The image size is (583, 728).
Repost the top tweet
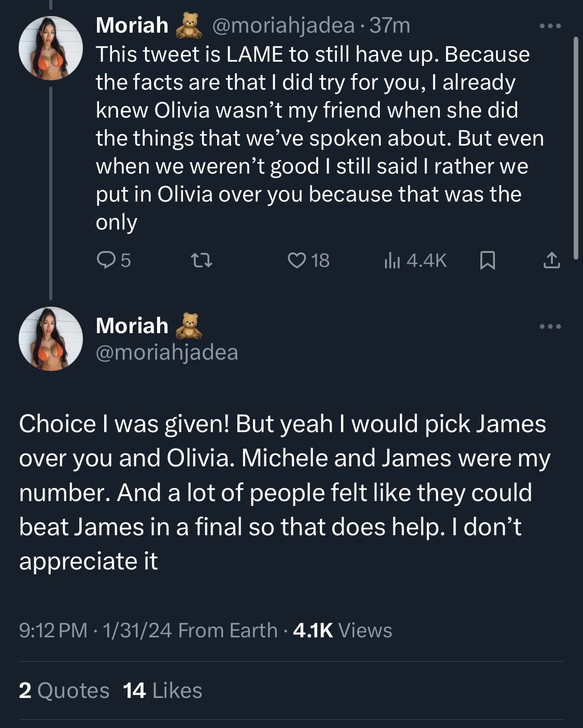click(202, 260)
